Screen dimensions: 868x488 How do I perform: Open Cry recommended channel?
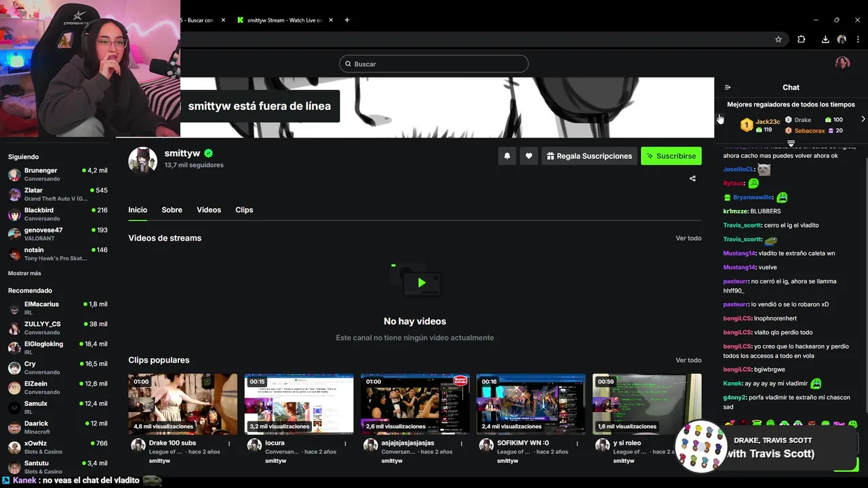[x=58, y=368]
